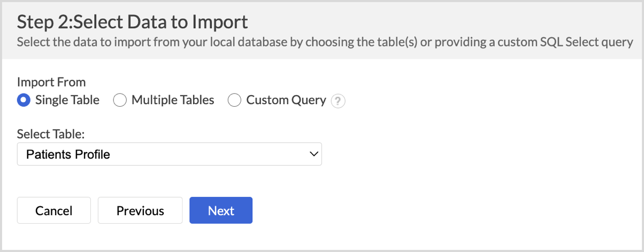Click the "Patients Profile" text in the dropdown

click(68, 155)
